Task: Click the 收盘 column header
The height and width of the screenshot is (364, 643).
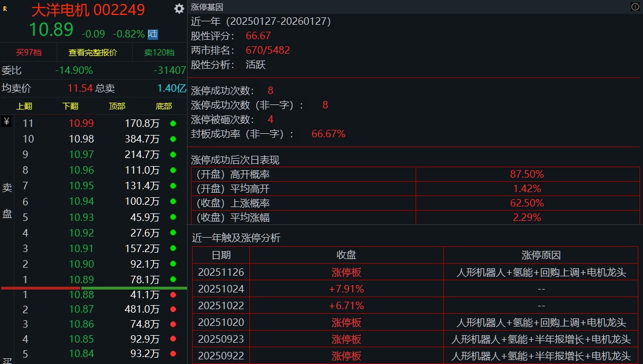Action: tap(346, 255)
